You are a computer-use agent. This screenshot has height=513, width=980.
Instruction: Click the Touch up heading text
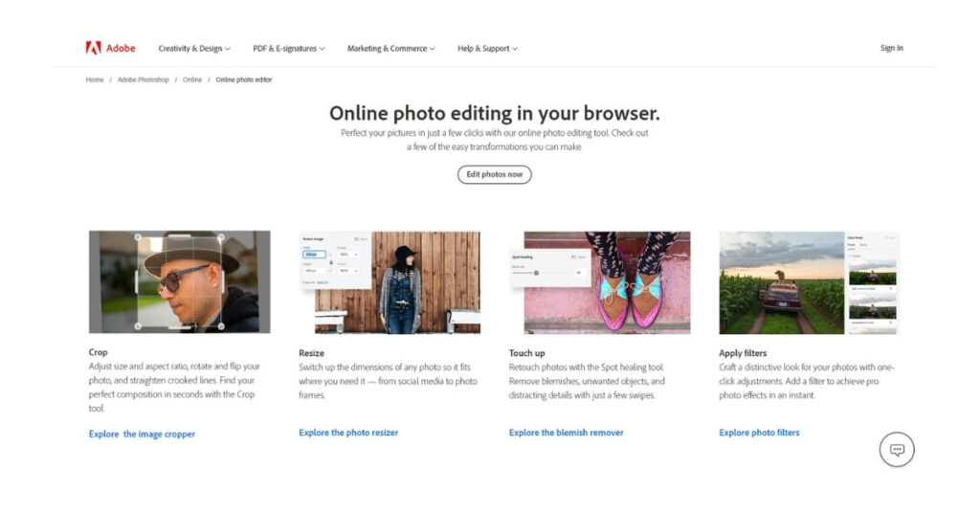pos(527,353)
